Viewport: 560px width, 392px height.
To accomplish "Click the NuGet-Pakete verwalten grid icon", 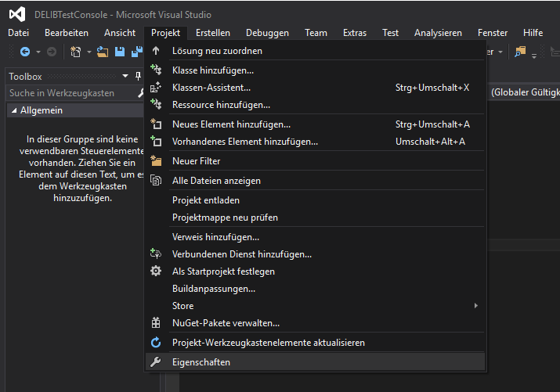I will pos(155,322).
